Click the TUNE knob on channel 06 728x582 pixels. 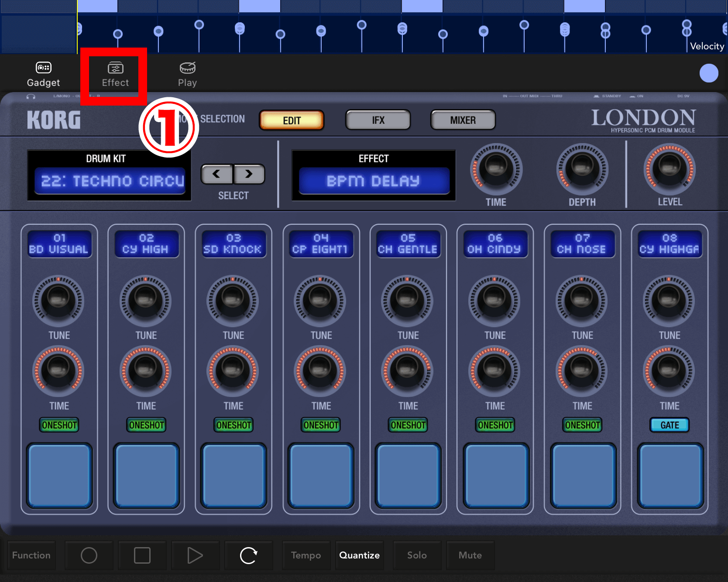coord(494,301)
